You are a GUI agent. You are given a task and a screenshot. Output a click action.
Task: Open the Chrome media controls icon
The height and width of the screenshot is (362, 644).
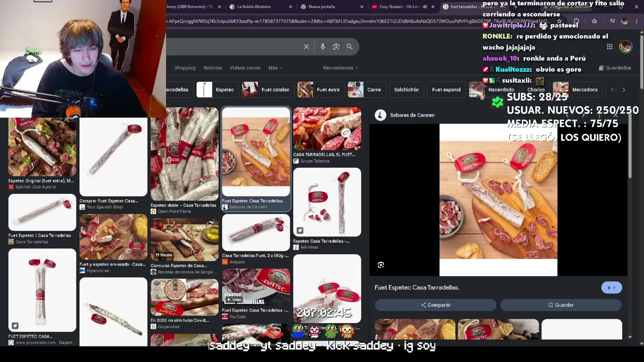[x=612, y=21]
